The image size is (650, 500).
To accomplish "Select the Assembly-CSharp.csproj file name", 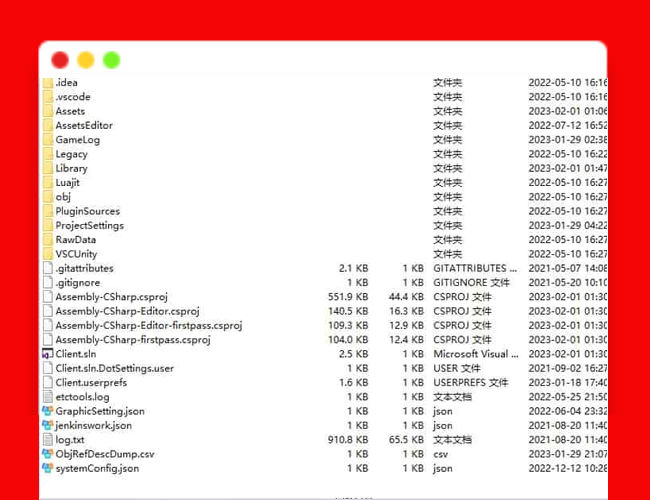I will click(111, 297).
